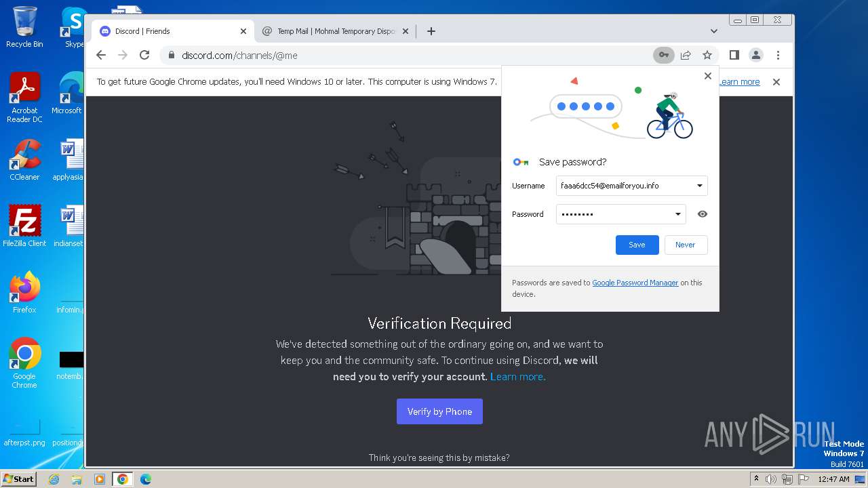Open Firefox desktop icon
Image resolution: width=868 pixels, height=488 pixels.
(x=24, y=292)
